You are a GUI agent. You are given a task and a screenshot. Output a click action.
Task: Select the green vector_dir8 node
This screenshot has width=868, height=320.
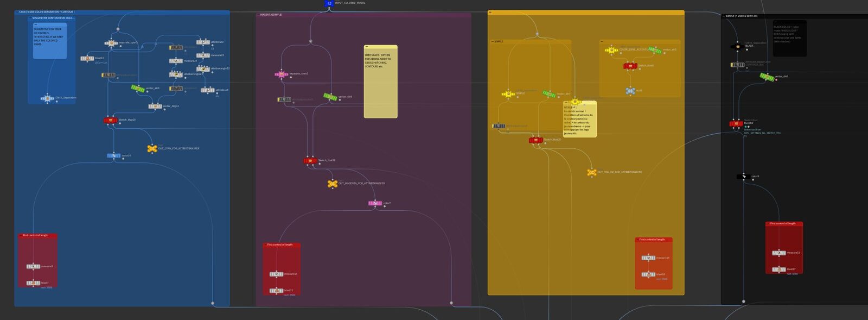(x=330, y=97)
